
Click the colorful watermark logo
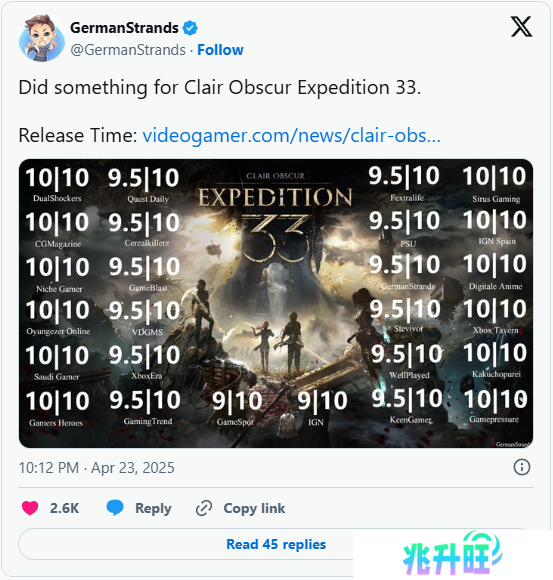(453, 553)
